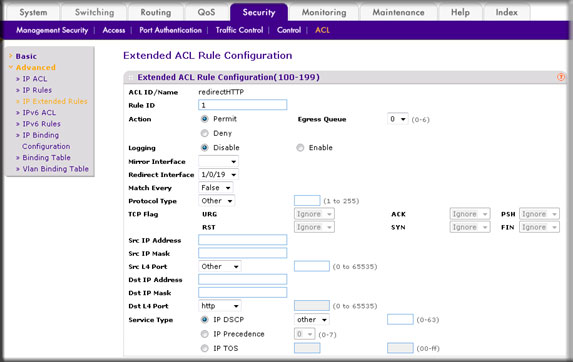This screenshot has width=573, height=362.
Task: Click the Dst IP Mask field
Action: point(243,293)
